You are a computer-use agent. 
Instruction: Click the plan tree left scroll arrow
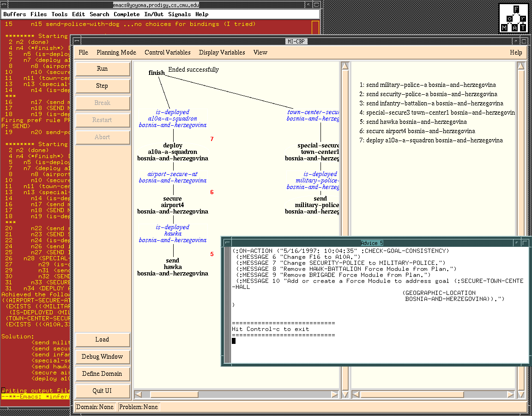pyautogui.click(x=138, y=394)
